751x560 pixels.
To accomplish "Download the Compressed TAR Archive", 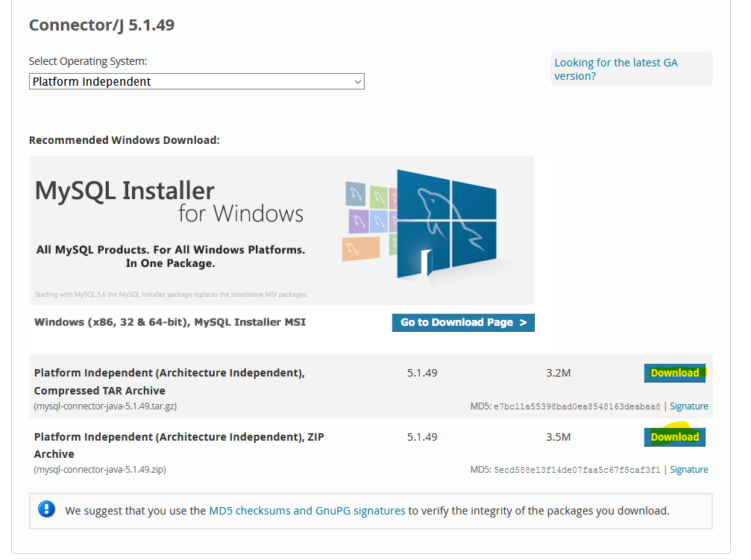I will (674, 373).
